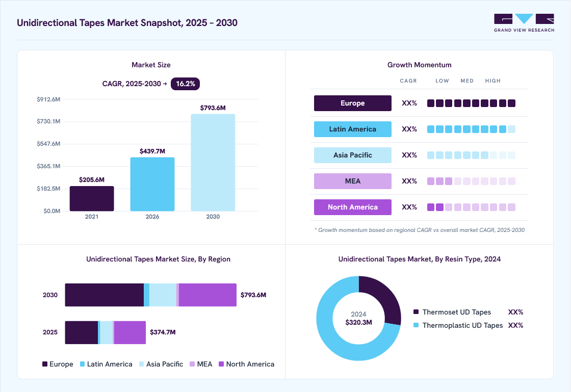This screenshot has height=392, width=571.
Task: Click MEA legend swatch
Action: (192, 364)
